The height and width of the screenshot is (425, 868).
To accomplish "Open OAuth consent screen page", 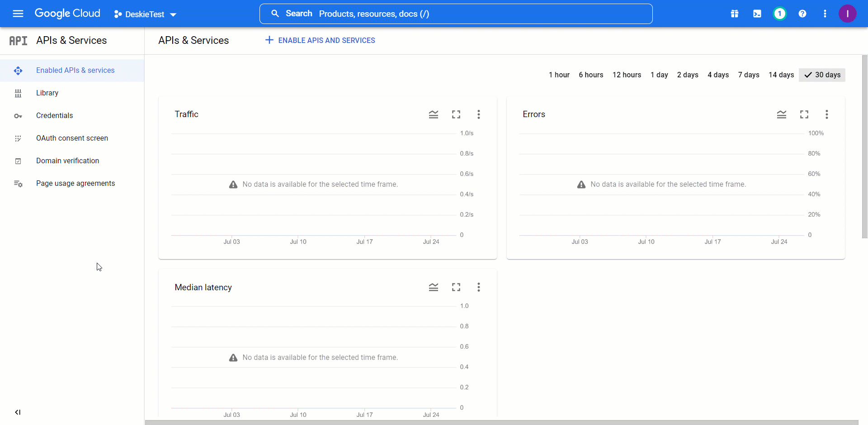I will (x=72, y=138).
